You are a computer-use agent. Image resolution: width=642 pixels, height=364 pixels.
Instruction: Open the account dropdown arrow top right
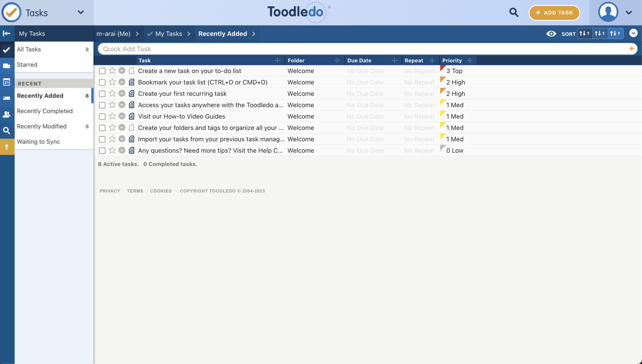coord(629,12)
